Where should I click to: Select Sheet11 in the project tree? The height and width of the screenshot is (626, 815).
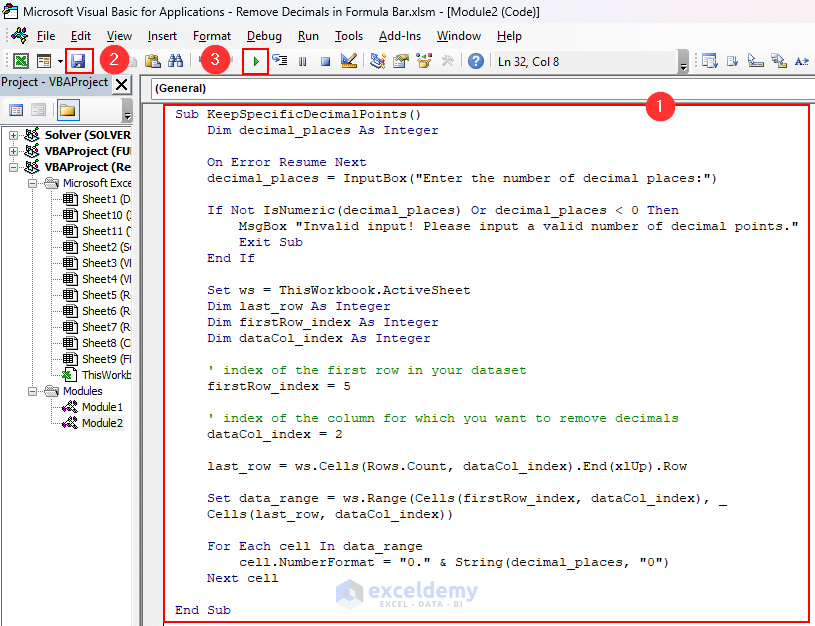97,231
